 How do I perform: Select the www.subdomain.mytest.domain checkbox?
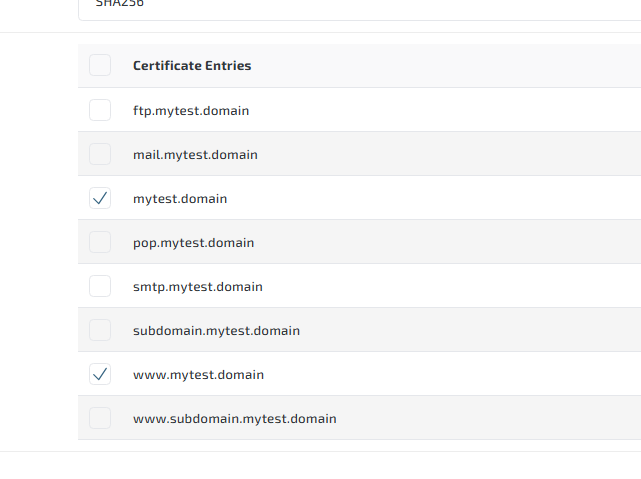(100, 418)
